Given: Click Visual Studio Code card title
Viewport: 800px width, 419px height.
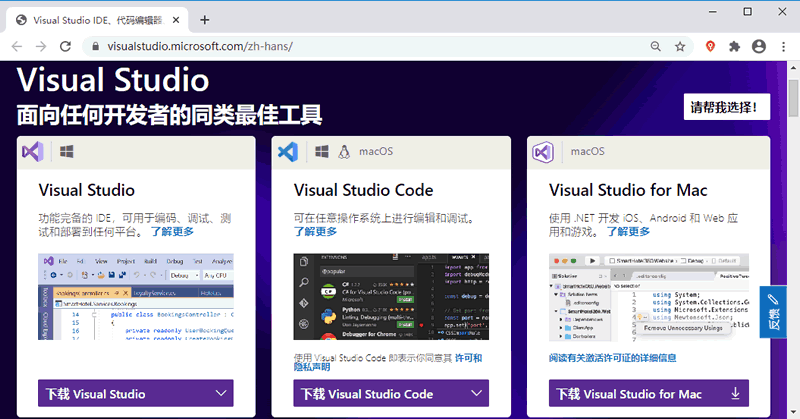Looking at the screenshot, I should coord(363,190).
